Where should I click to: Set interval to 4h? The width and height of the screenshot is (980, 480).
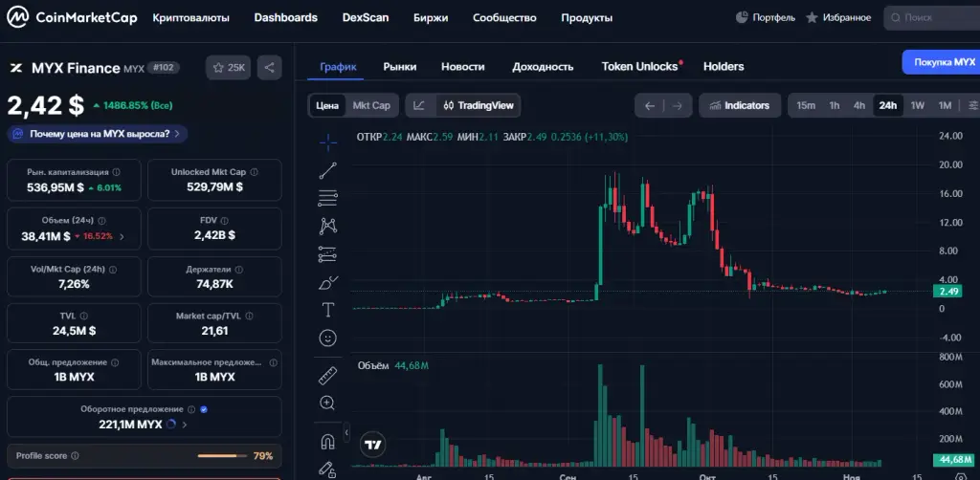(x=859, y=105)
